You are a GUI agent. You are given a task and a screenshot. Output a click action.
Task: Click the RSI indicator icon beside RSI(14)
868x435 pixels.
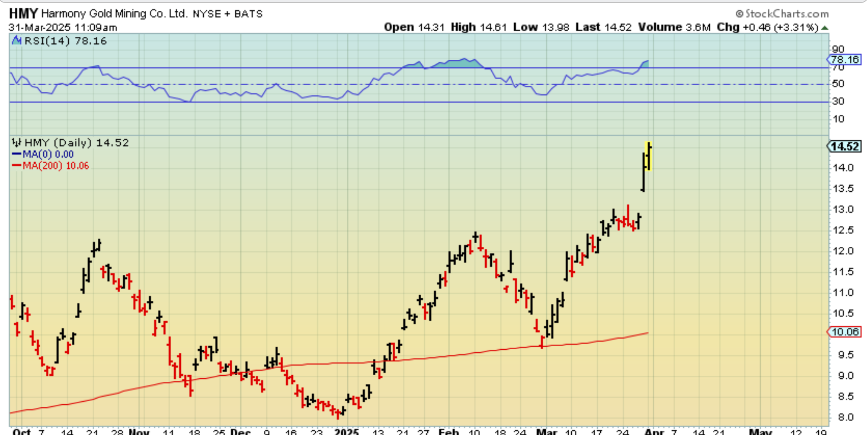point(17,41)
